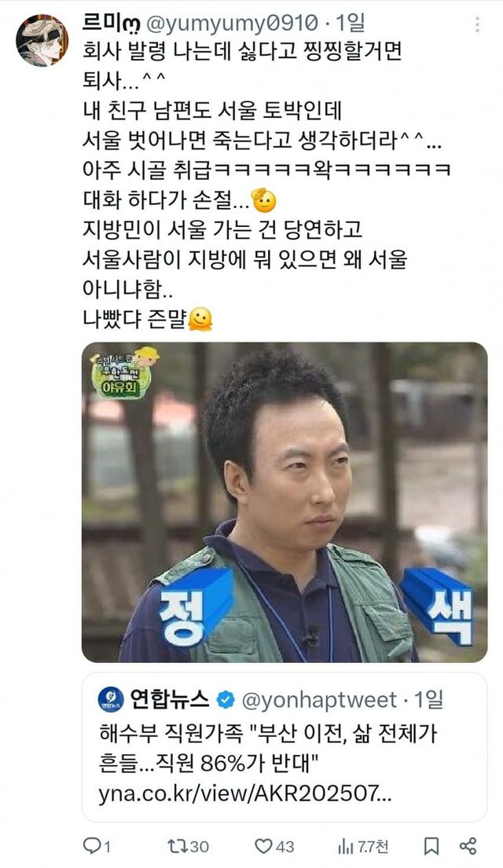This screenshot has width=503, height=868.
Task: Open the @yumyumy0910 handle link
Action: click(232, 23)
